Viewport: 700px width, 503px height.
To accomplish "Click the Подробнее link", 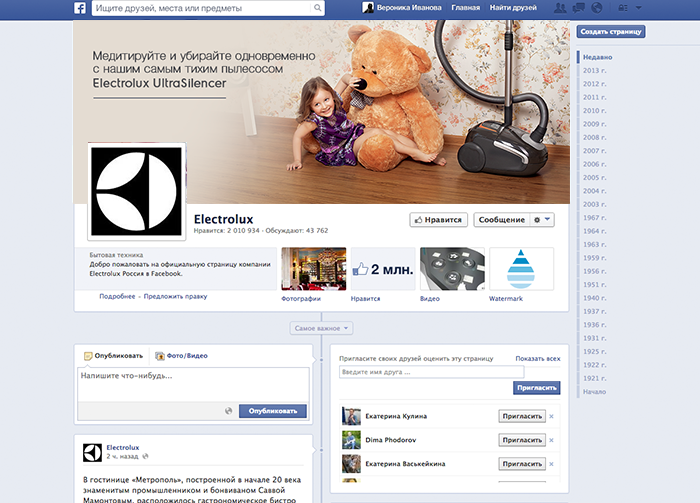I will (117, 296).
